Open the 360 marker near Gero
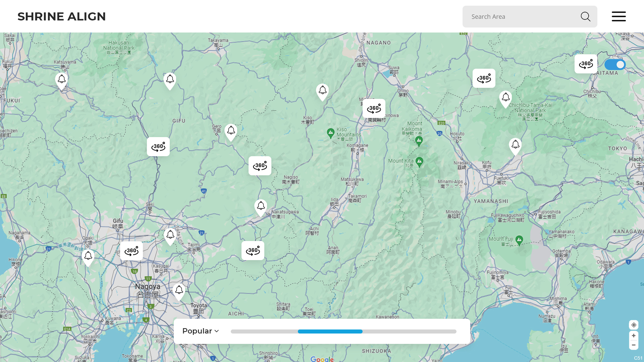The width and height of the screenshot is (644, 362). pyautogui.click(x=260, y=166)
